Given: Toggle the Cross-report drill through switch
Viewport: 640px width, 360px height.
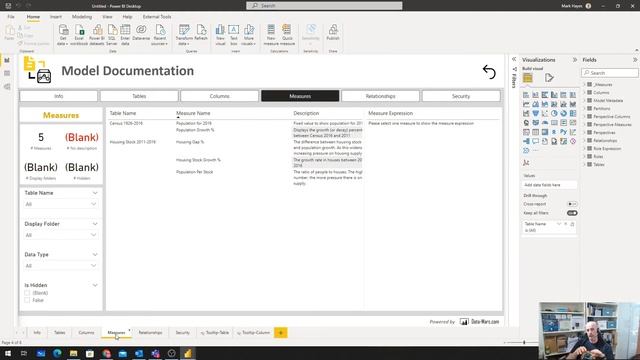Looking at the screenshot, I should click(572, 204).
